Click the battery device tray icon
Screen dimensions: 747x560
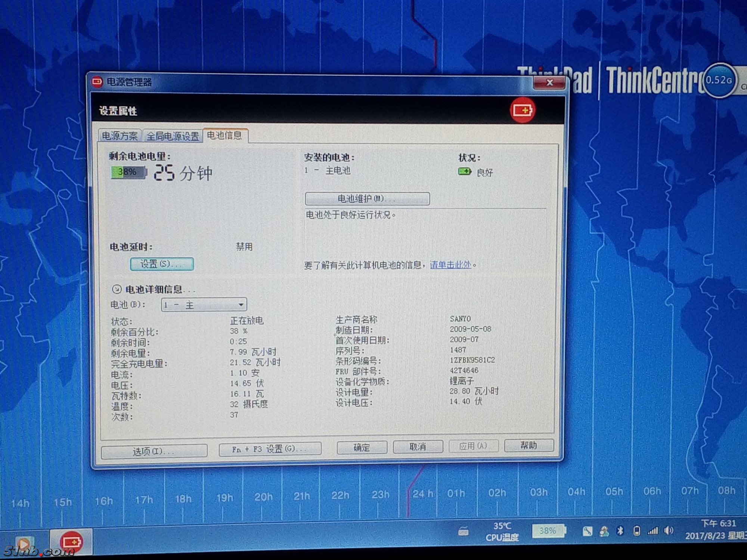(637, 531)
